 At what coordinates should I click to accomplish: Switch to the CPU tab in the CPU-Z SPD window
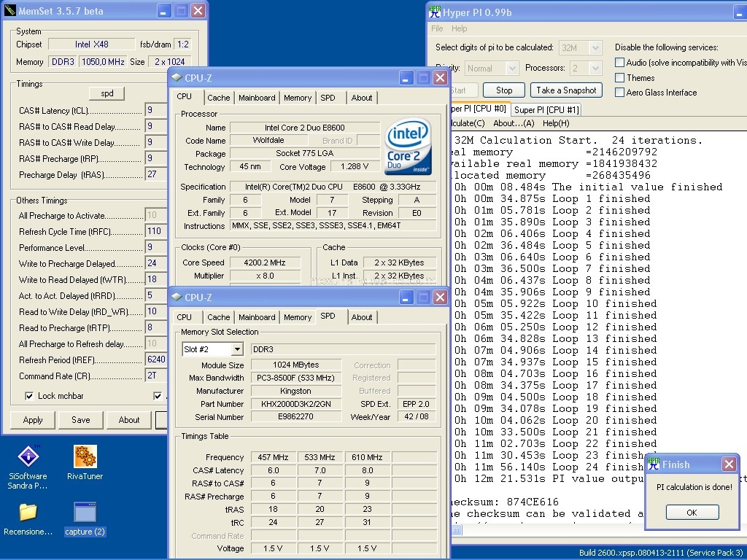point(185,317)
